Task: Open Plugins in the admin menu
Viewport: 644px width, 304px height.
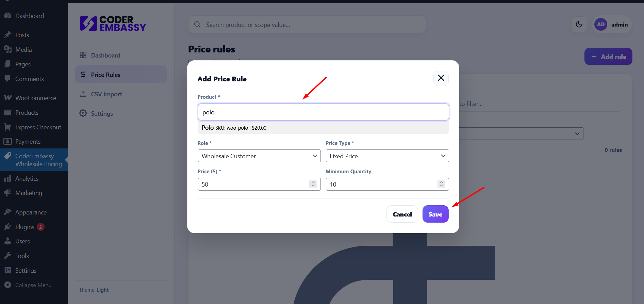Action: click(x=25, y=227)
